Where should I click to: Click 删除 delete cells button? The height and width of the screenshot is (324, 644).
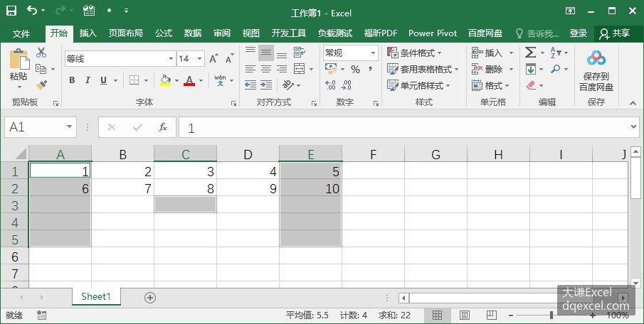coord(487,69)
